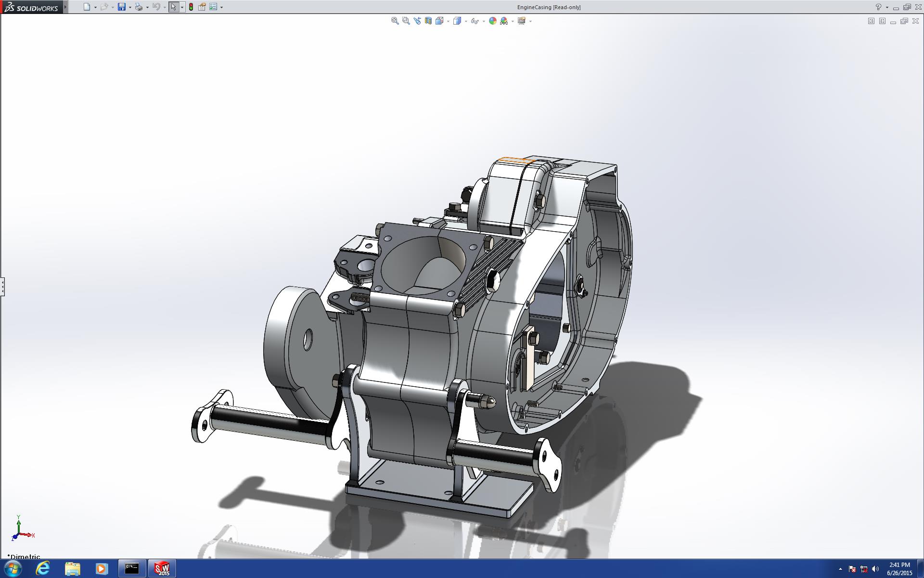Open File Properties icon in toolbar
The width and height of the screenshot is (924, 578).
click(202, 7)
